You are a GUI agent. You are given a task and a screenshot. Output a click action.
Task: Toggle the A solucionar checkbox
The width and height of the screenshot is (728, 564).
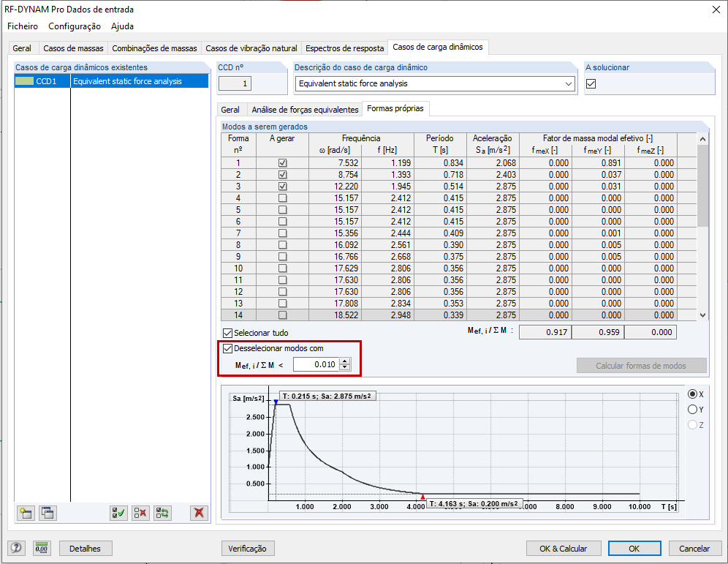[x=591, y=83]
